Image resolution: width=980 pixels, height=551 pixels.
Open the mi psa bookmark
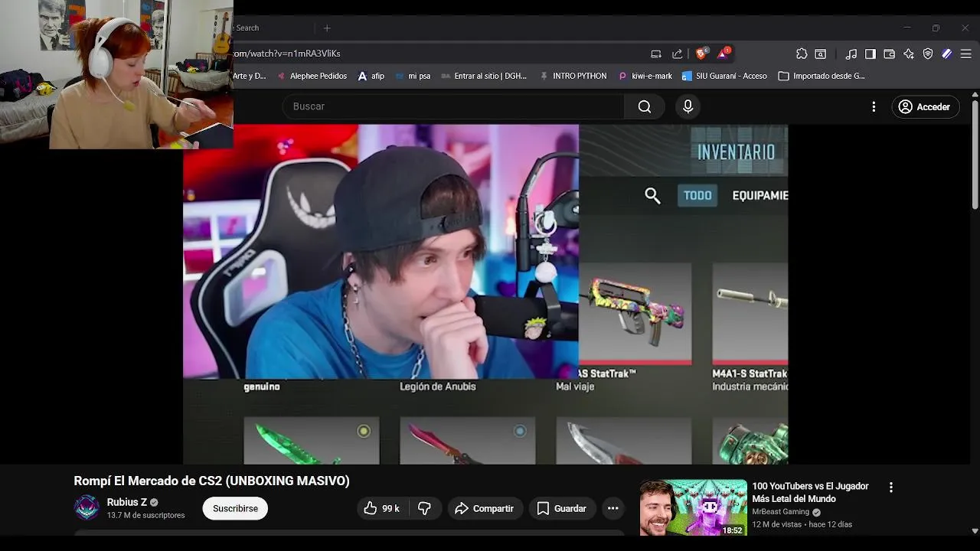[413, 76]
